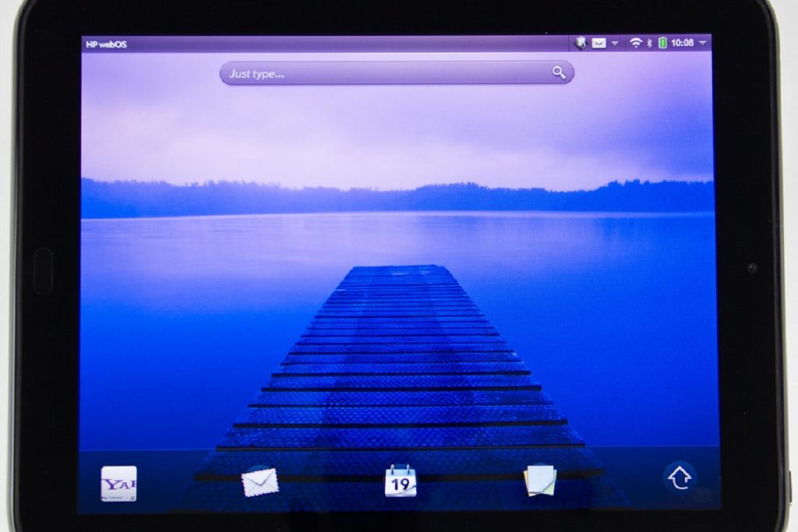This screenshot has height=532, width=798.
Task: Expand the system menu arrow beside clock
Action: click(x=703, y=43)
